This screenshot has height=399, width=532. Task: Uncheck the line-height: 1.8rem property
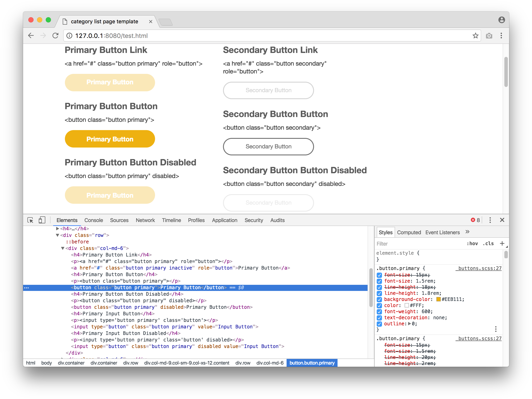tap(379, 293)
